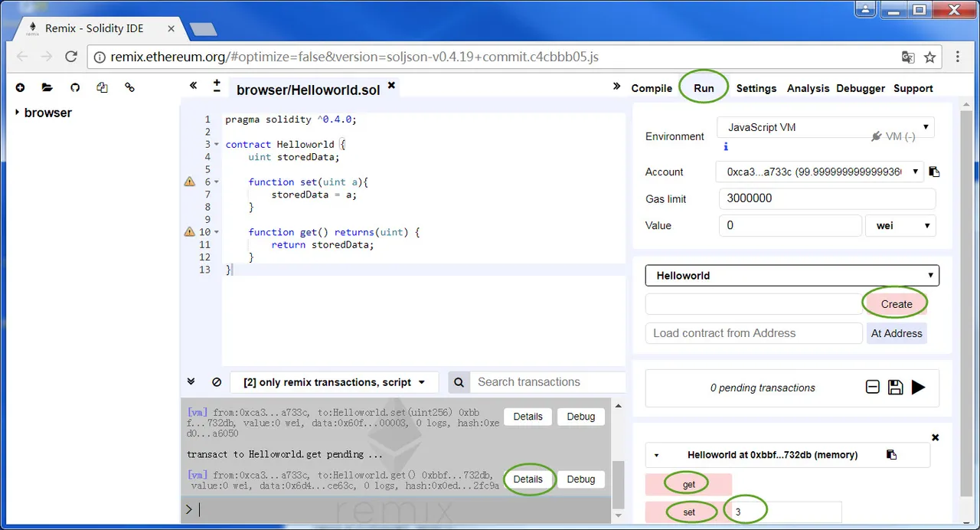
Task: Switch to the Compile tab
Action: pos(652,88)
